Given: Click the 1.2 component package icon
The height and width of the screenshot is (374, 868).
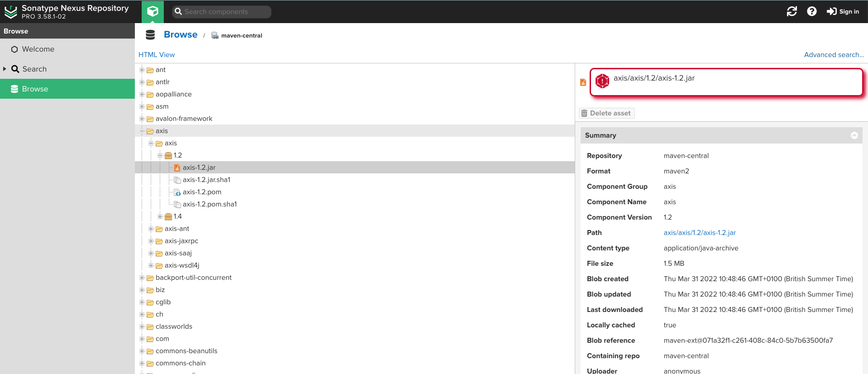Looking at the screenshot, I should [x=168, y=155].
